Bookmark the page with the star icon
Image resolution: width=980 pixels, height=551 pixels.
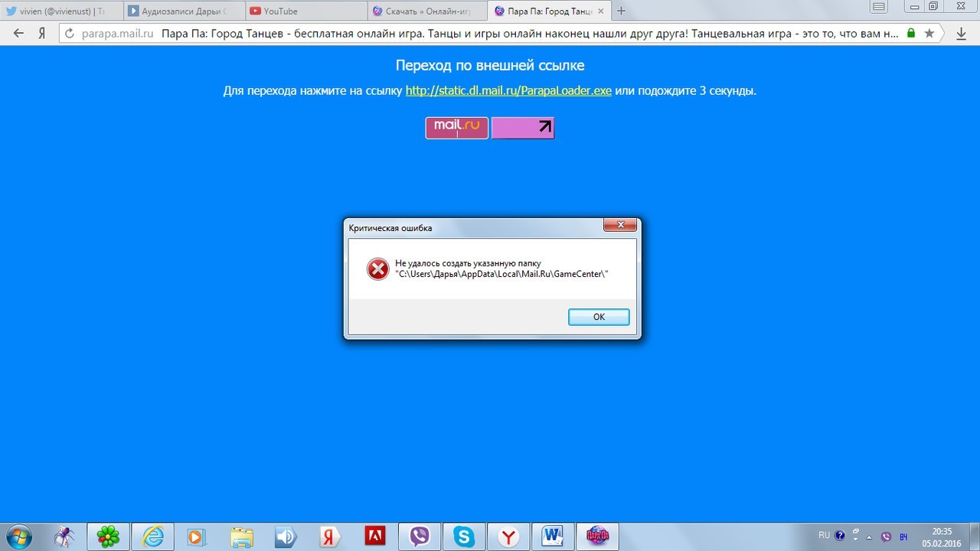coord(929,34)
